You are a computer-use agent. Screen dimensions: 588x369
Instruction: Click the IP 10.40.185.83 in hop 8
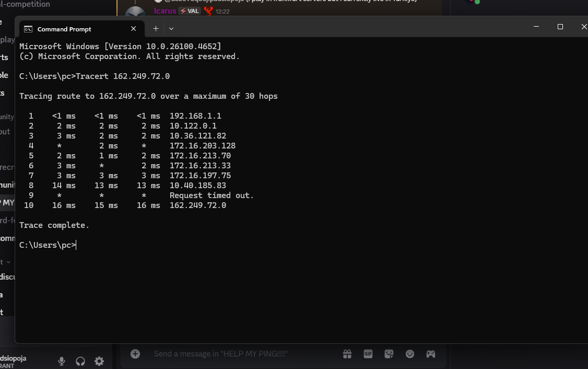[x=198, y=186]
